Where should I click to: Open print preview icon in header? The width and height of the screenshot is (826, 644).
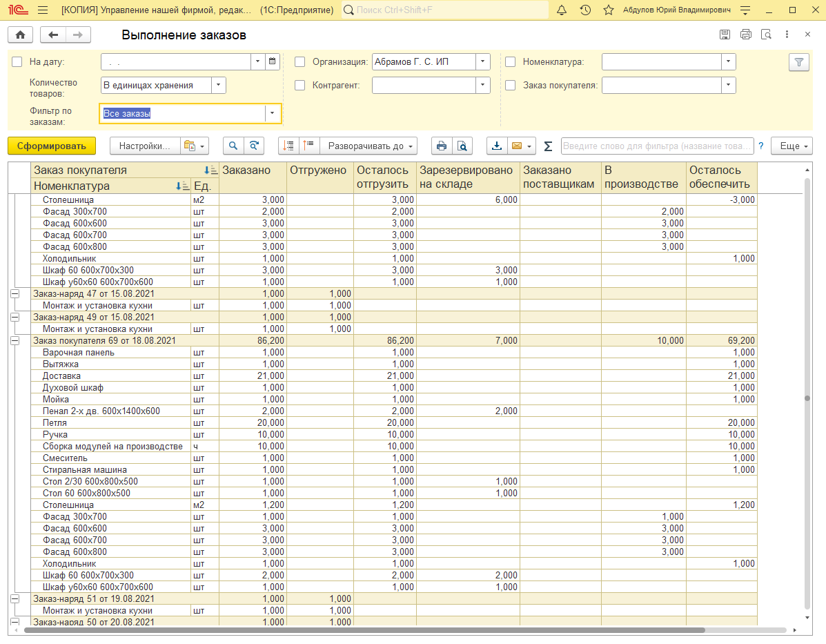(767, 35)
